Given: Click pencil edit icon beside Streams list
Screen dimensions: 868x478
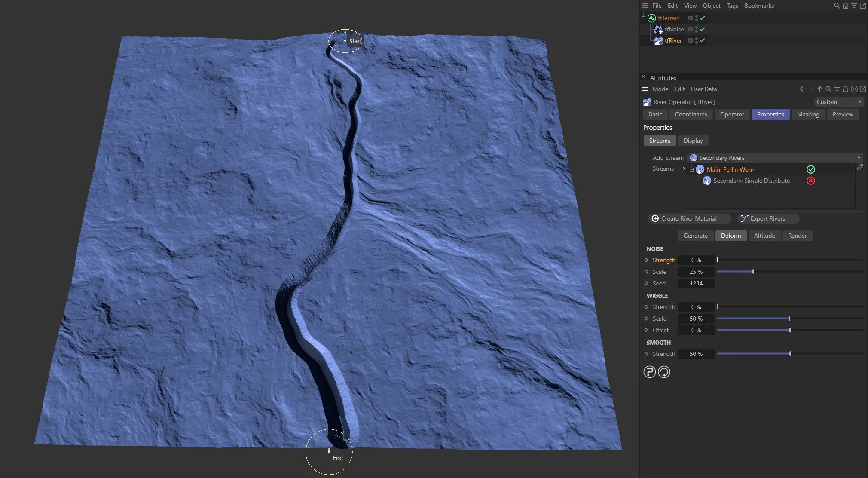Looking at the screenshot, I should click(859, 168).
